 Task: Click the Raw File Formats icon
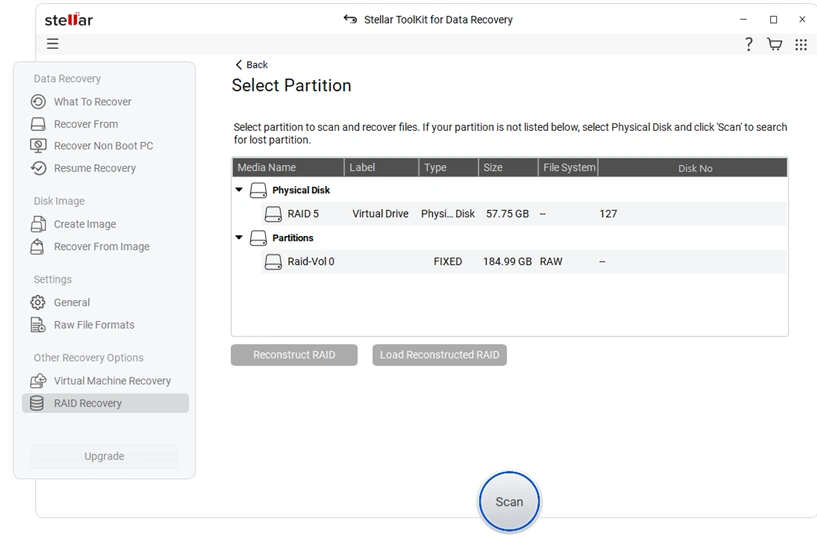38,325
